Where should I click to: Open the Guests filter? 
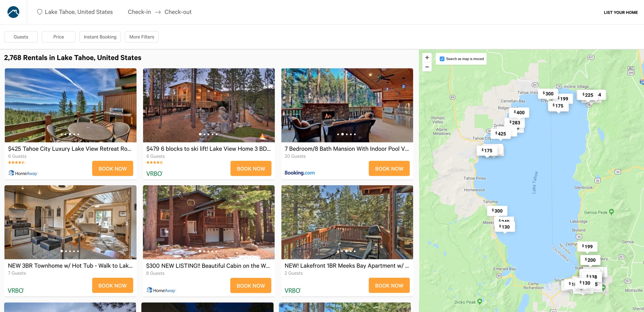[x=21, y=37]
